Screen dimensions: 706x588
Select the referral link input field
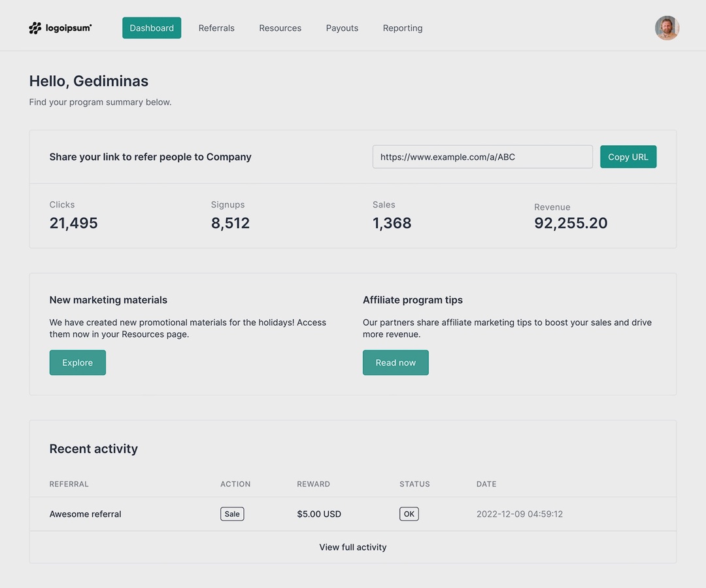(x=482, y=156)
